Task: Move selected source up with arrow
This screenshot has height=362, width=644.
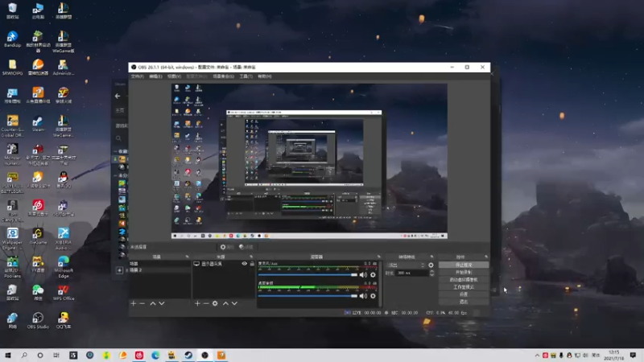Action: [225, 303]
